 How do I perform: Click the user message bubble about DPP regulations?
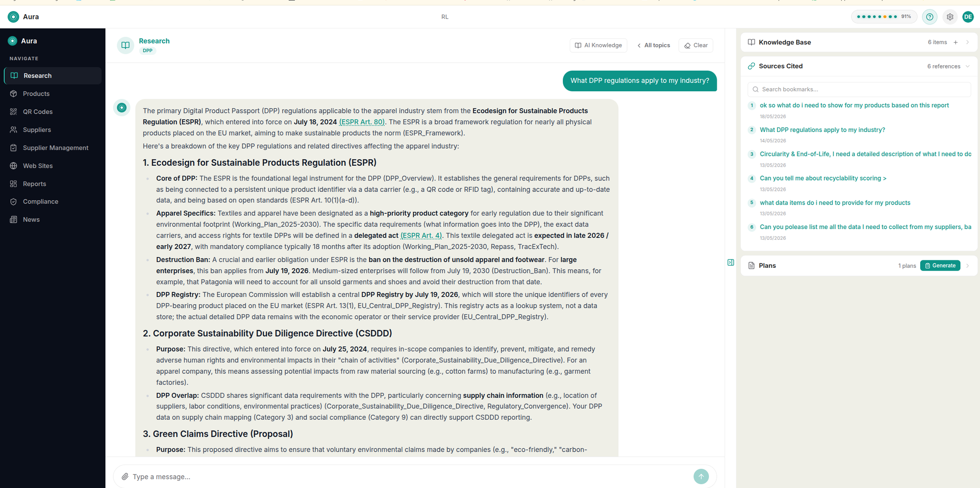click(x=639, y=81)
